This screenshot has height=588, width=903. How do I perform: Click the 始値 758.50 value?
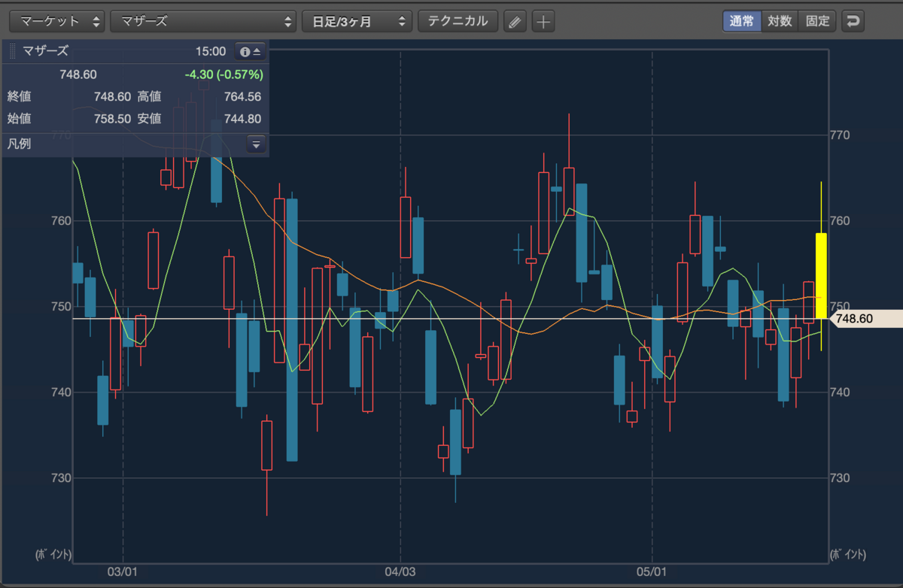(113, 119)
